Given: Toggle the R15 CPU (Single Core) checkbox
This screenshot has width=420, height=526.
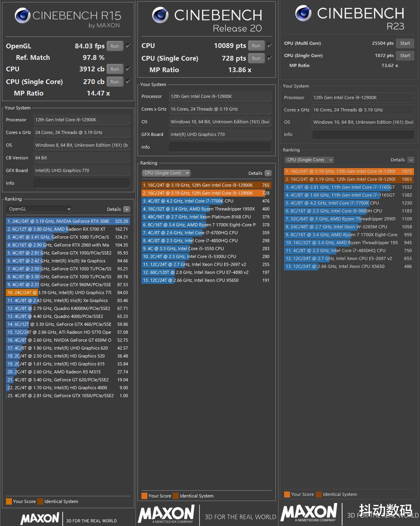Looking at the screenshot, I should pyautogui.click(x=128, y=82).
